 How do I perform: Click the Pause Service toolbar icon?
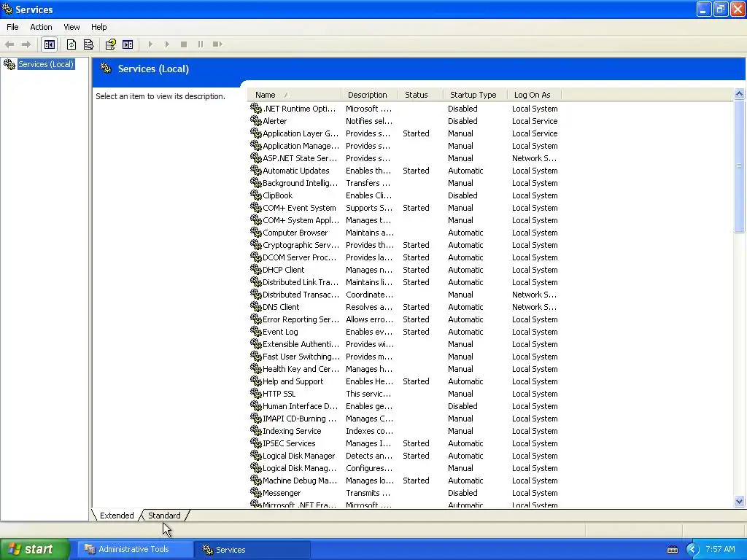tap(201, 44)
